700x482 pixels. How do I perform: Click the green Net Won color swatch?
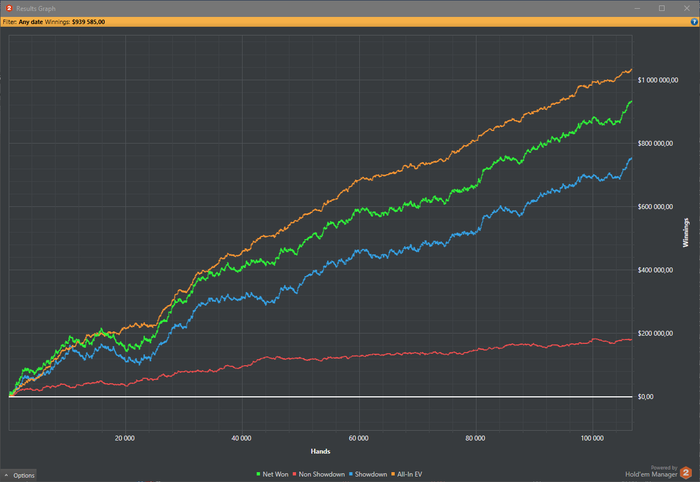tap(258, 474)
